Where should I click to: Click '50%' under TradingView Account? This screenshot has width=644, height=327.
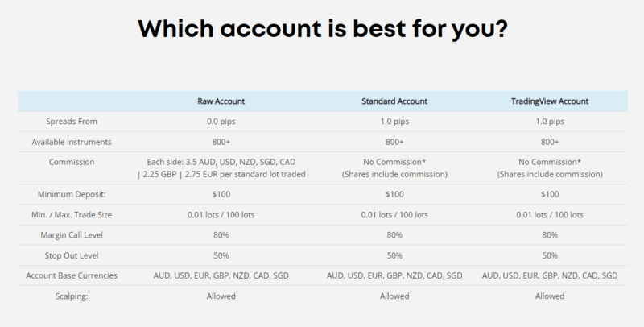tap(550, 255)
